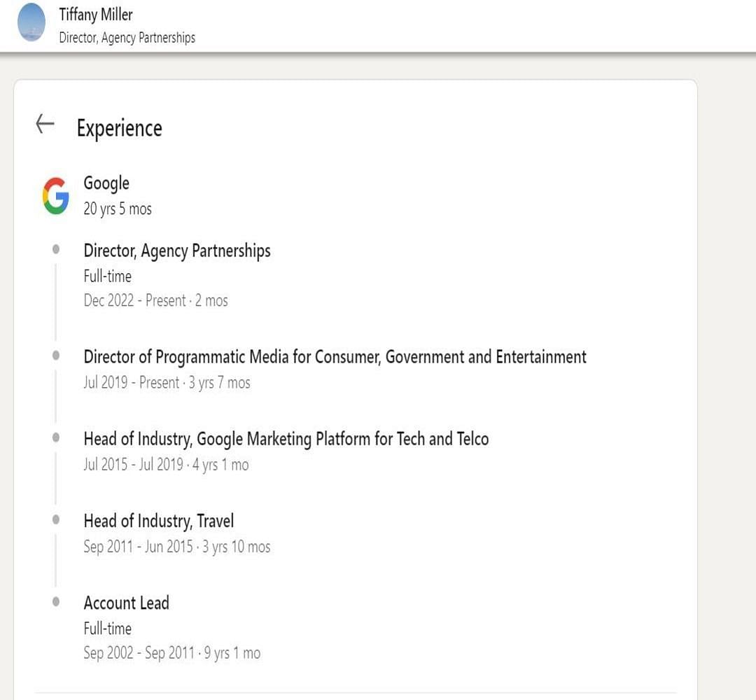Viewport: 756px width, 700px height.
Task: Open the Tiffany Miller name link
Action: coord(95,15)
